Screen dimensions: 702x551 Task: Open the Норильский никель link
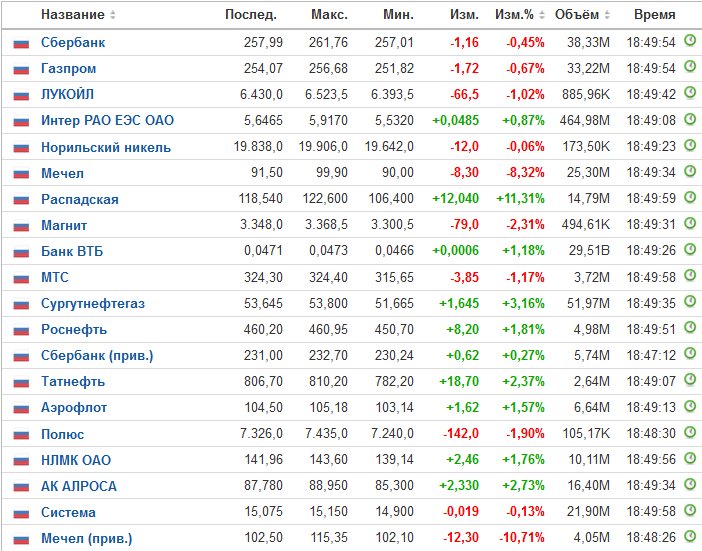pyautogui.click(x=106, y=147)
